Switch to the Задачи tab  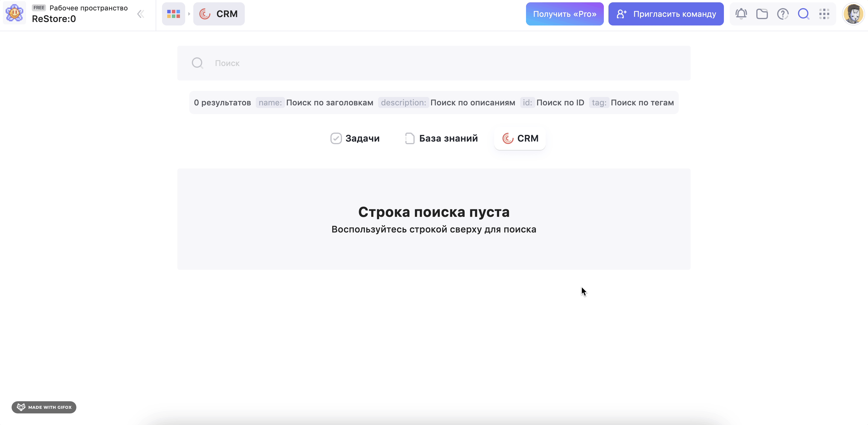(355, 138)
